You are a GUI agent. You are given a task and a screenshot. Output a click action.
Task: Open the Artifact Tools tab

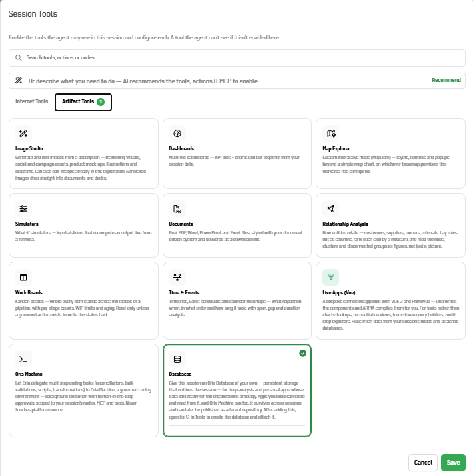pyautogui.click(x=83, y=102)
